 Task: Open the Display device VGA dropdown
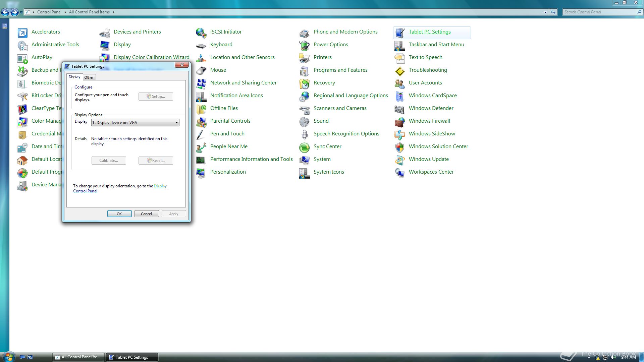tap(135, 123)
